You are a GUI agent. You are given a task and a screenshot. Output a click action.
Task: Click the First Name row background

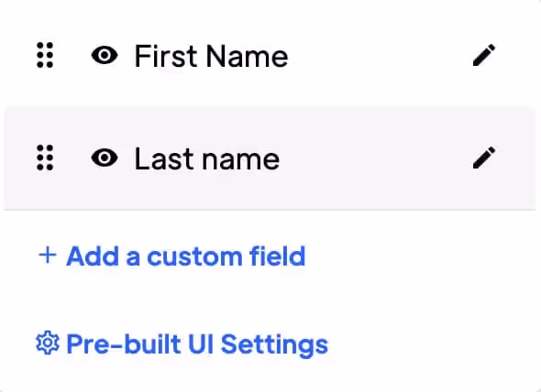click(x=270, y=55)
